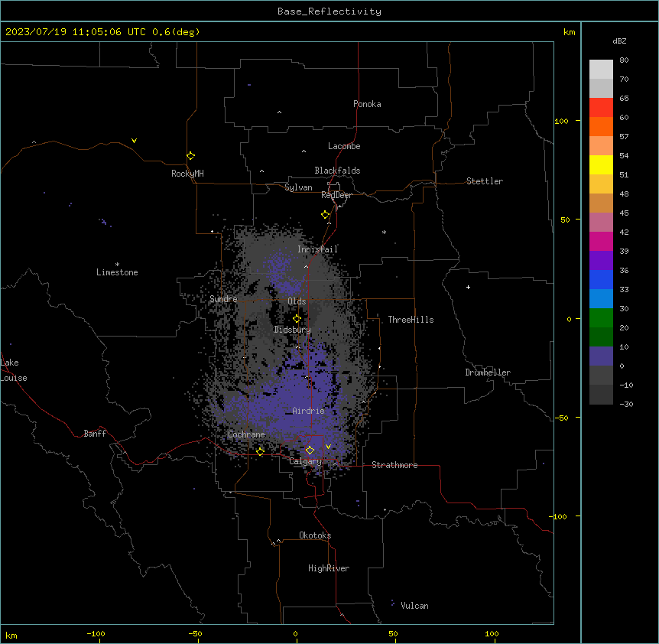Image resolution: width=659 pixels, height=644 pixels.
Task: Click the -30 value on the dBZ scale
Action: [626, 404]
